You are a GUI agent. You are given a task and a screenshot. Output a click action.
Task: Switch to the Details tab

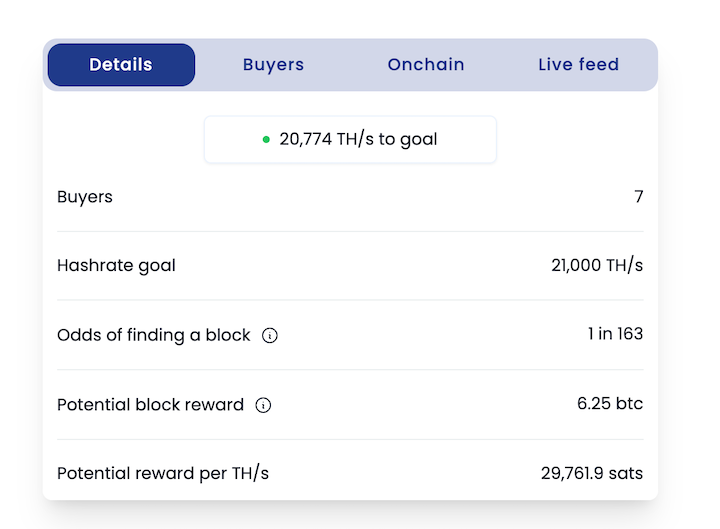pyautogui.click(x=121, y=65)
